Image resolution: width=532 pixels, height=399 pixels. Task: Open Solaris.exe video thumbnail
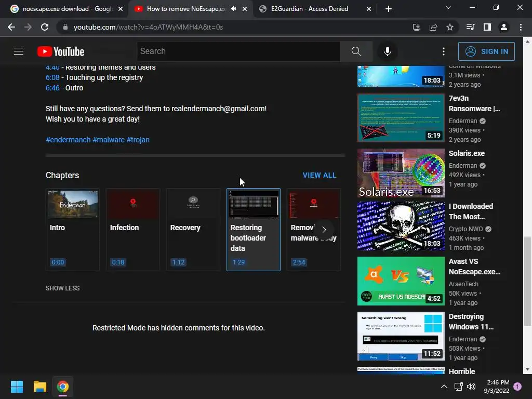pyautogui.click(x=401, y=173)
